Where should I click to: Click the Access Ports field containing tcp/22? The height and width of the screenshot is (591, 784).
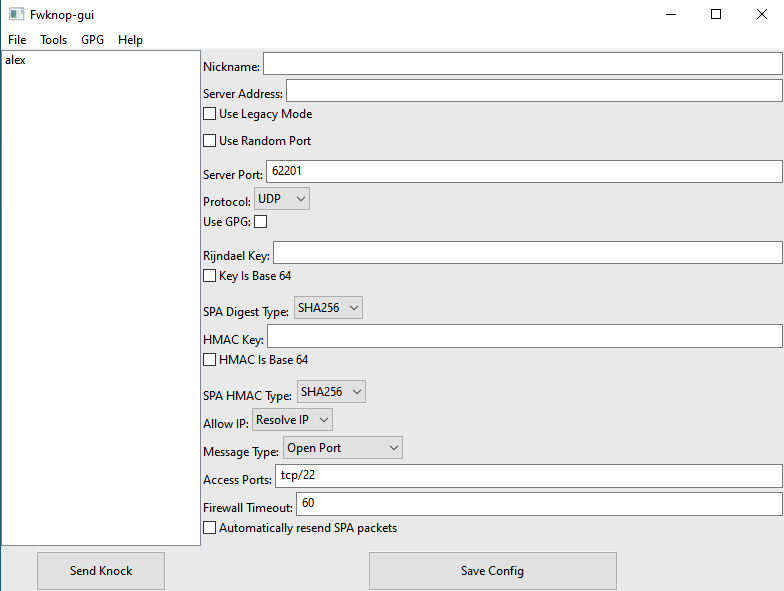tap(528, 476)
